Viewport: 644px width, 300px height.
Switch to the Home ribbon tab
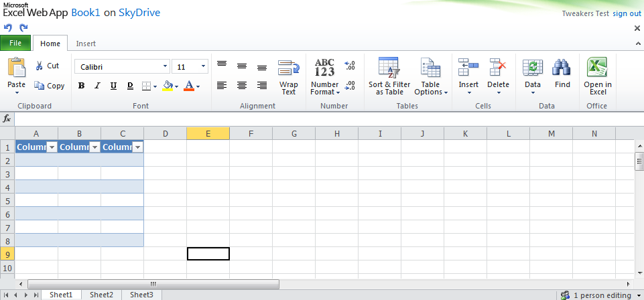pyautogui.click(x=50, y=44)
